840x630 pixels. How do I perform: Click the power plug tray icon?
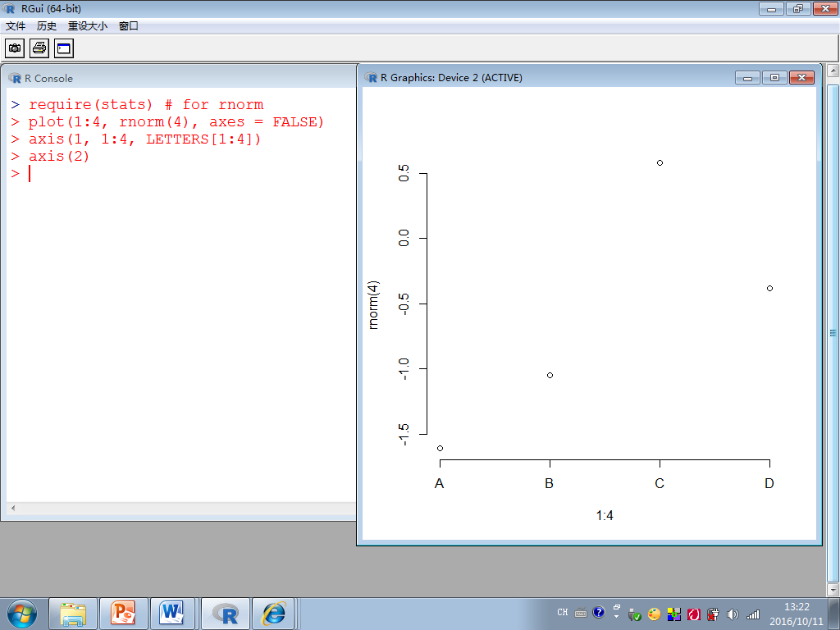pyautogui.click(x=713, y=614)
